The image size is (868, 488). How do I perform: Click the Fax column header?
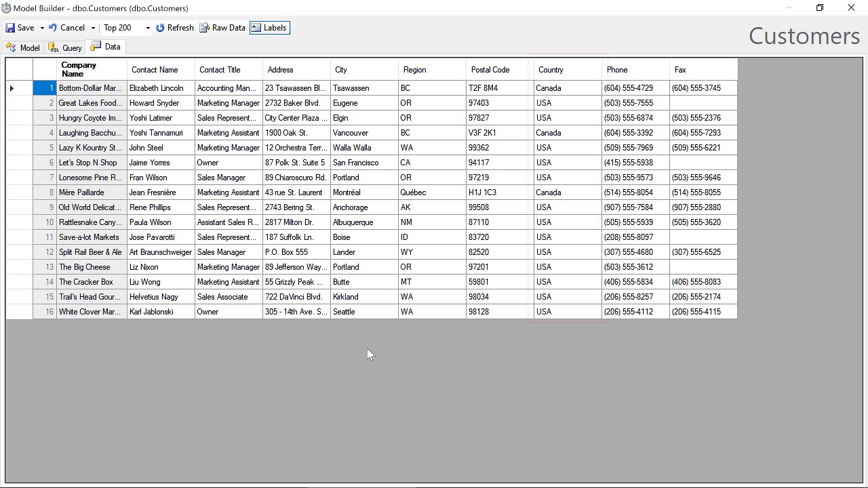coord(703,69)
